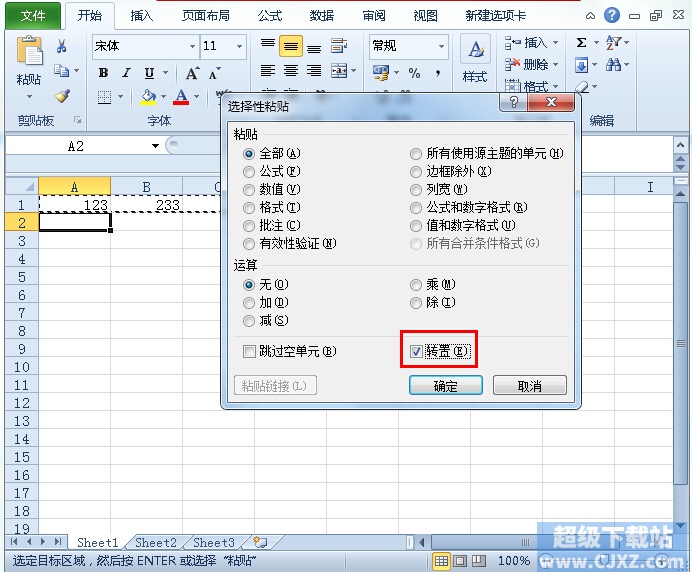Increase font size with large A
This screenshot has width=692, height=572.
coord(192,73)
